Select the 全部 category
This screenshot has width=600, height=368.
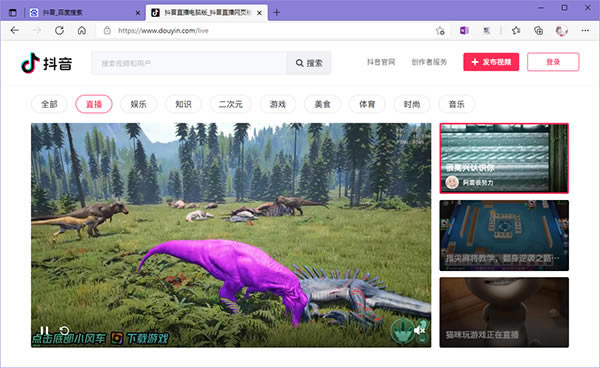[x=49, y=104]
